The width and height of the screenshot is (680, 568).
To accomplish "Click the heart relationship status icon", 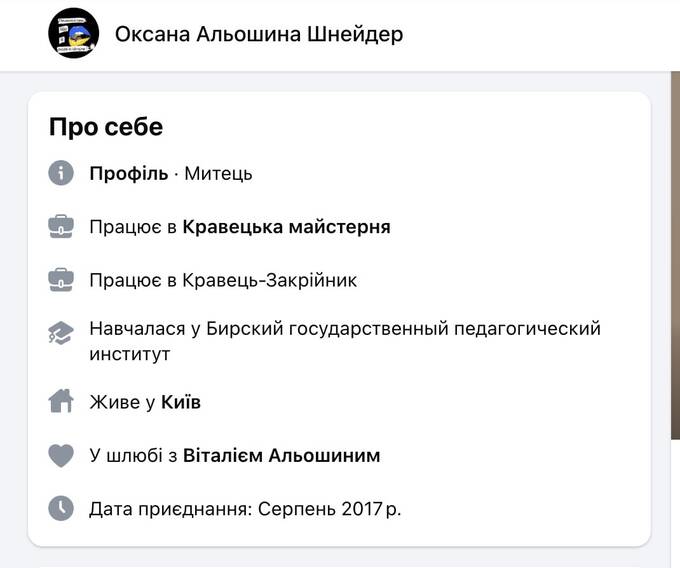I will pyautogui.click(x=62, y=455).
